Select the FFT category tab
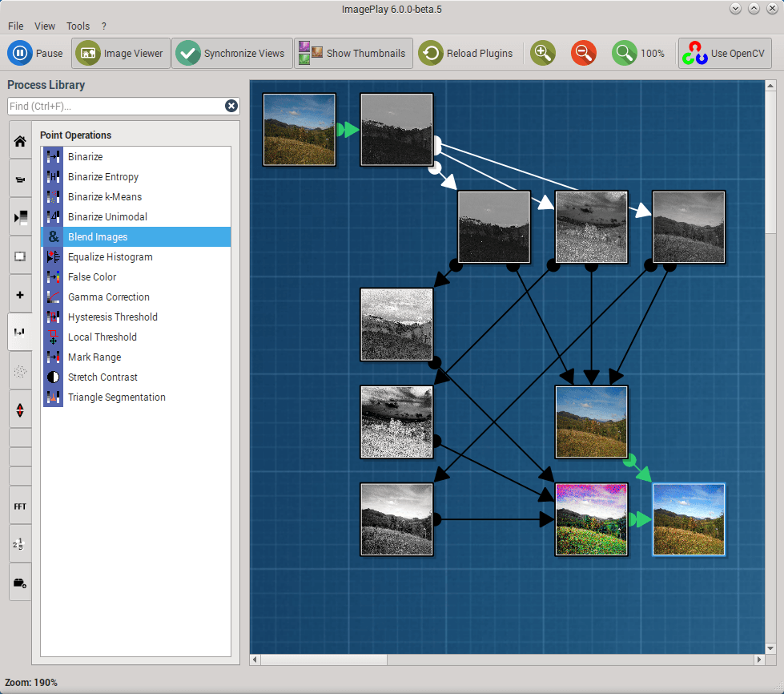 tap(20, 506)
